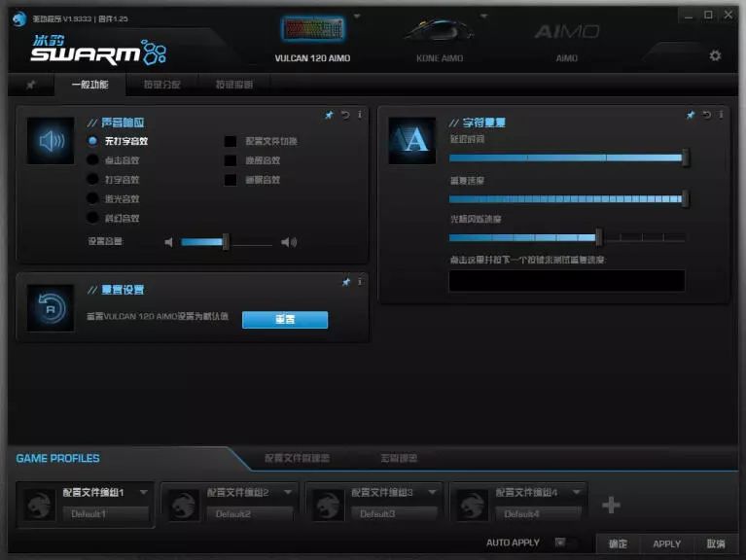This screenshot has width=746, height=560.
Task: Show info for the reset settings panel
Action: [360, 281]
